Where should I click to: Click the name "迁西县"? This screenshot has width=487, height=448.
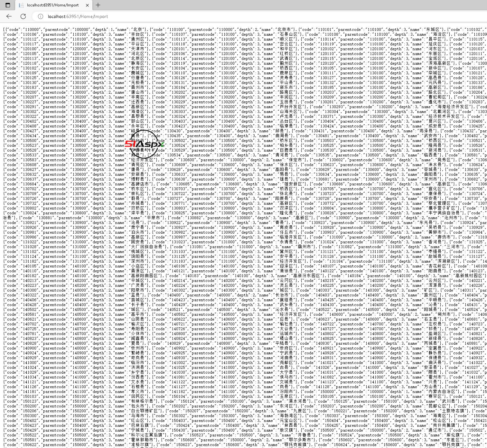coord(138,102)
